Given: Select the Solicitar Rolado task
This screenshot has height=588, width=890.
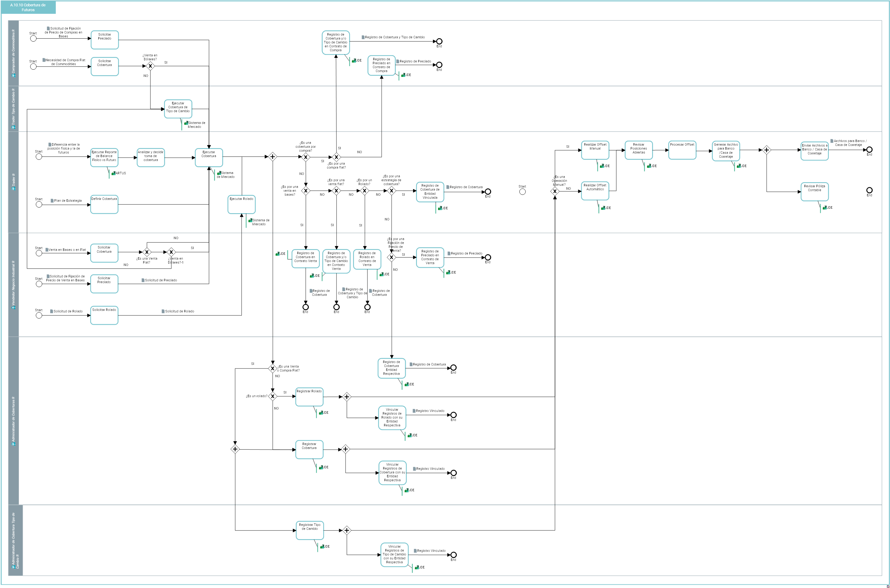Looking at the screenshot, I should [104, 315].
